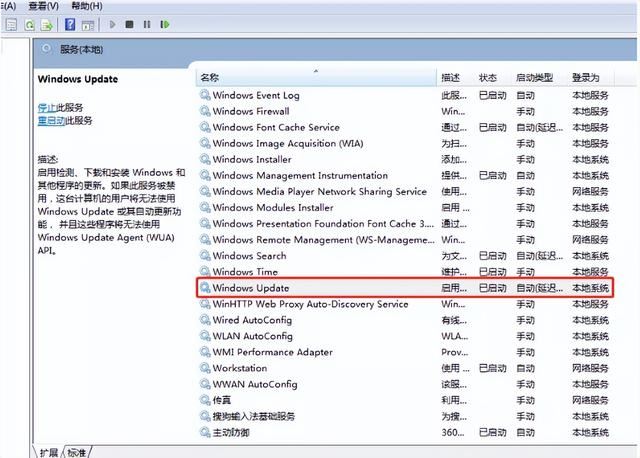The height and width of the screenshot is (458, 640).
Task: Click the 停止 link to stop service
Action: coord(47,107)
